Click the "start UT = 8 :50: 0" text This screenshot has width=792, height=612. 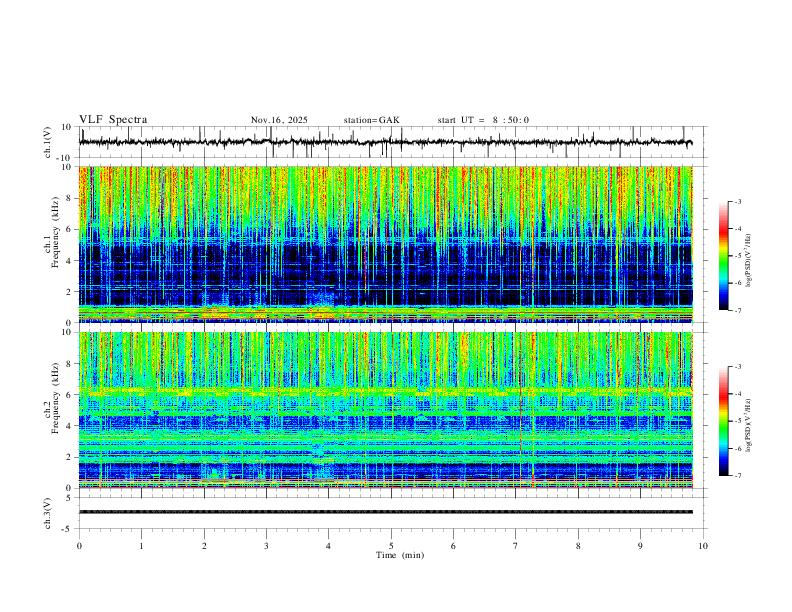[483, 120]
